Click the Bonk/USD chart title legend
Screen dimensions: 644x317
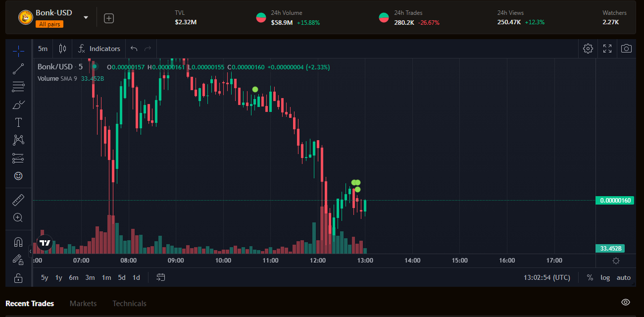60,67
